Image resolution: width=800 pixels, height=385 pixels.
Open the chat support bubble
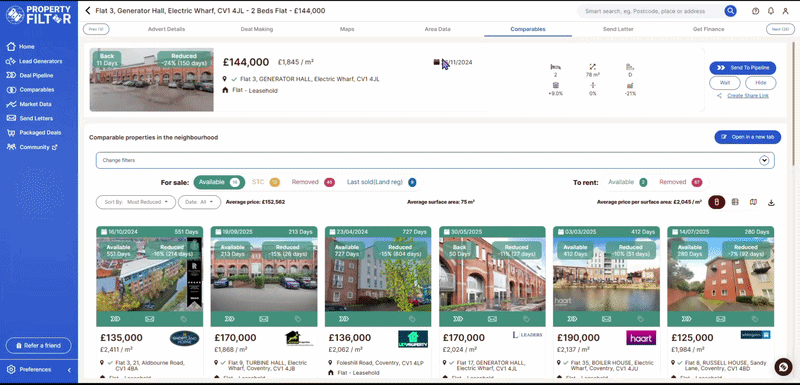783,367
